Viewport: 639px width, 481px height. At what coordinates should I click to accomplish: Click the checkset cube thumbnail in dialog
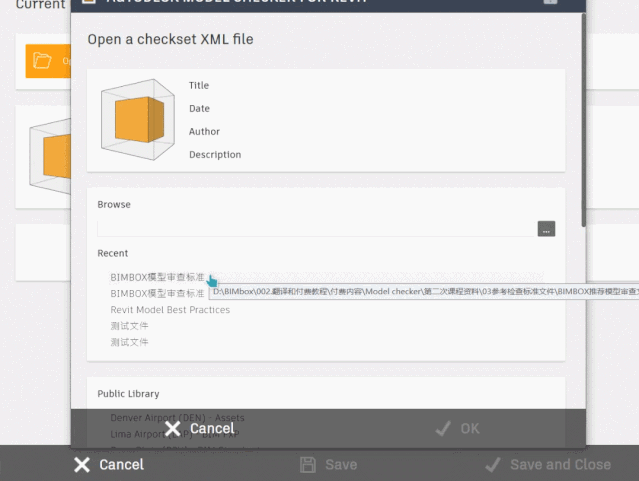click(x=138, y=119)
